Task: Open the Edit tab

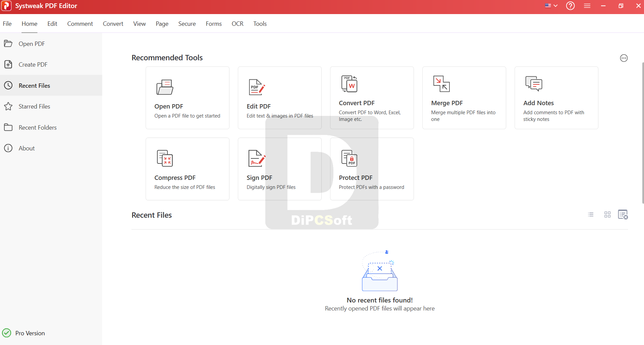Action: (x=52, y=24)
